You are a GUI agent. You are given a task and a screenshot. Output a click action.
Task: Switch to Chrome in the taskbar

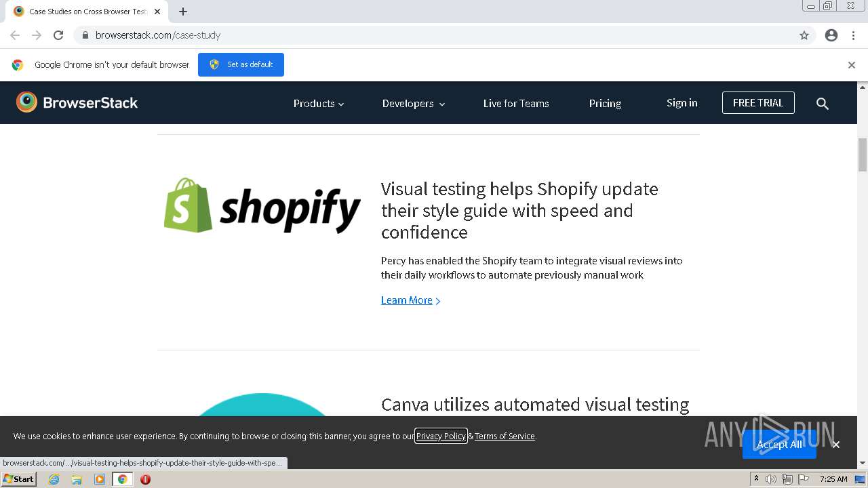click(122, 479)
